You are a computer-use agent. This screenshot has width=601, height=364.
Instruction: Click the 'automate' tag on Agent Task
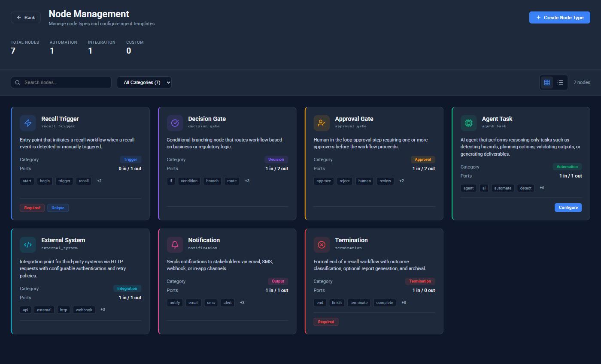503,188
